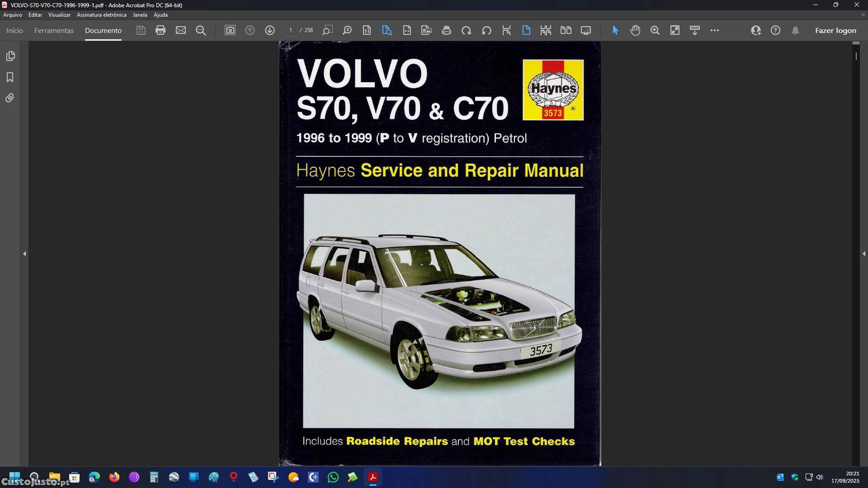This screenshot has width=868, height=488.
Task: Switch to the Ferramentas tab
Action: tap(54, 31)
